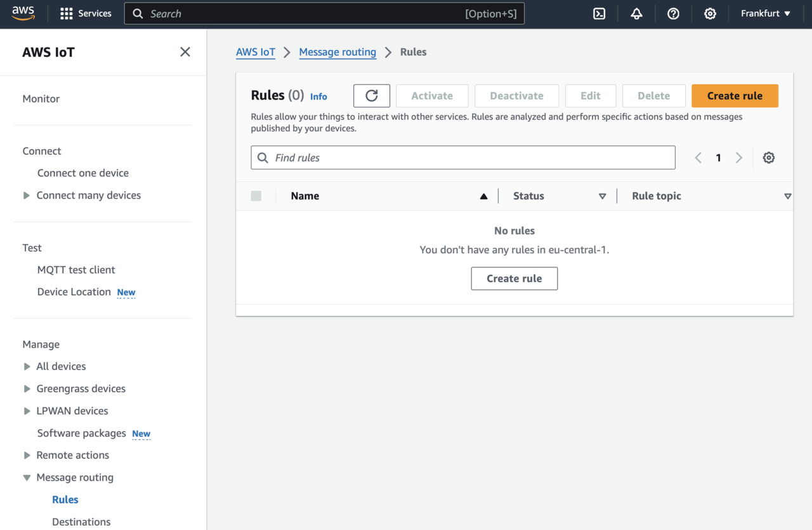812x530 pixels.
Task: Open the help question mark icon
Action: point(673,13)
